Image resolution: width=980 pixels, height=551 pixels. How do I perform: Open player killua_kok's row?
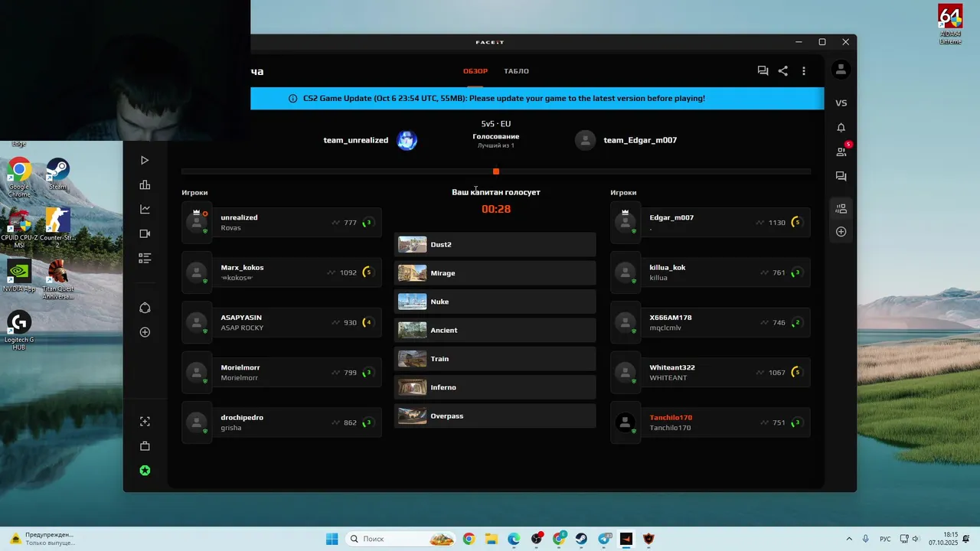pos(710,272)
